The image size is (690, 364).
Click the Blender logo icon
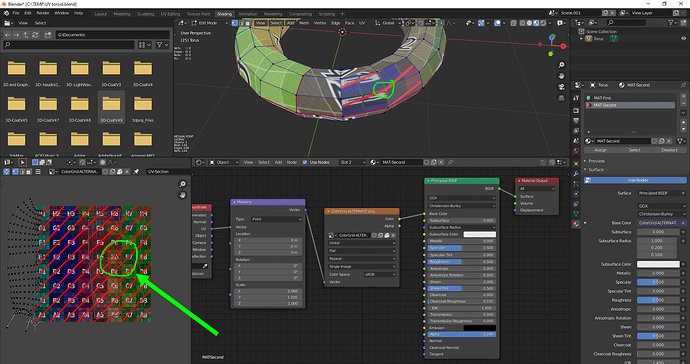point(6,13)
